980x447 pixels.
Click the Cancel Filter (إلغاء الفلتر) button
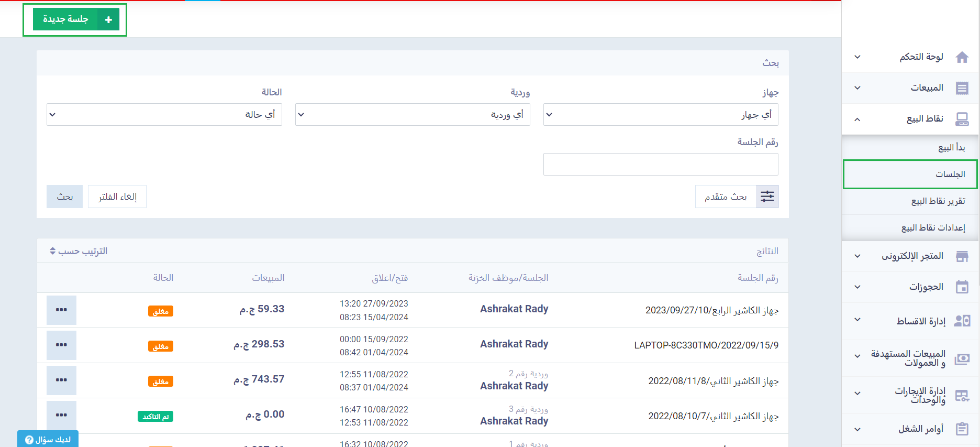[117, 197]
